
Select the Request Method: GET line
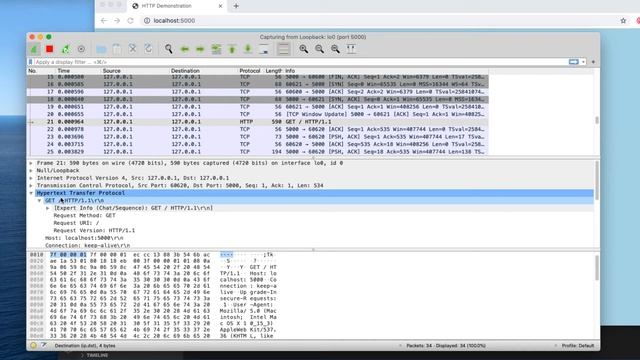tap(84, 216)
